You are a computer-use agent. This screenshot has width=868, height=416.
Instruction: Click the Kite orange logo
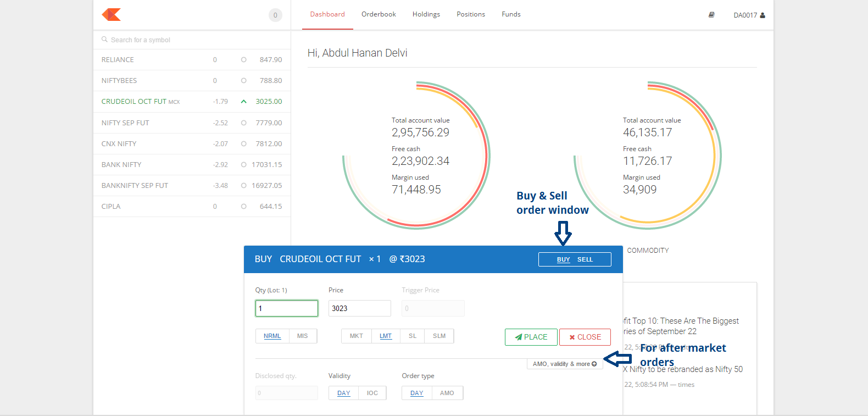pos(111,15)
